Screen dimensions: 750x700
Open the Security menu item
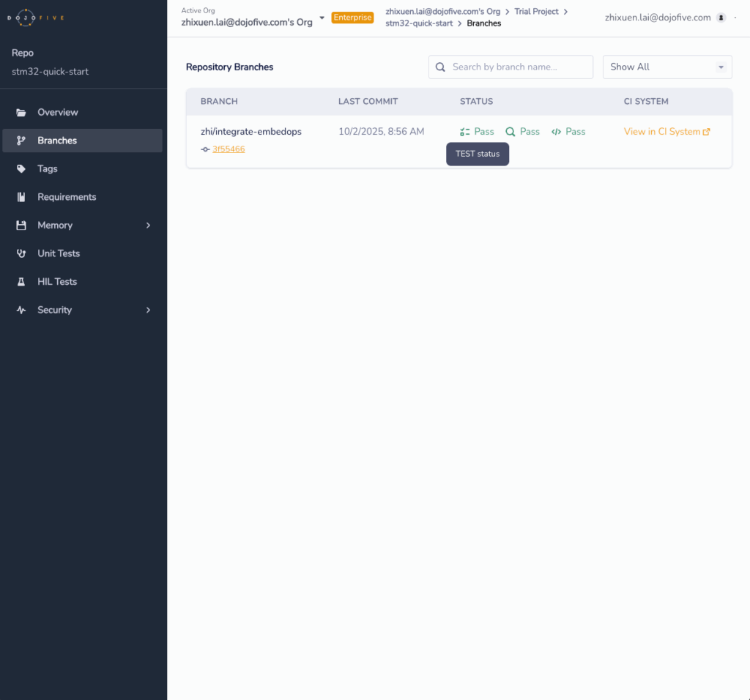click(55, 310)
